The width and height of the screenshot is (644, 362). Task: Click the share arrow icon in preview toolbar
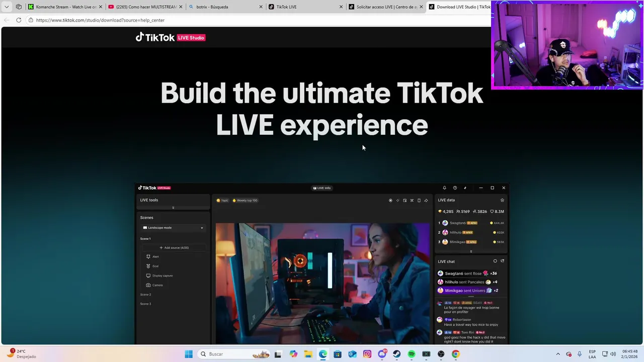tap(426, 200)
